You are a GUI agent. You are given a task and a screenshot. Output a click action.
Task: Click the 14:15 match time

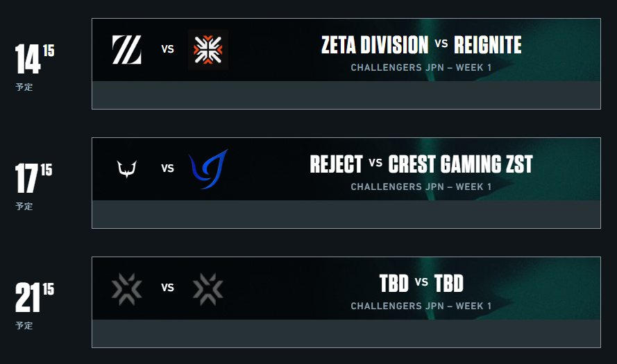pos(35,58)
